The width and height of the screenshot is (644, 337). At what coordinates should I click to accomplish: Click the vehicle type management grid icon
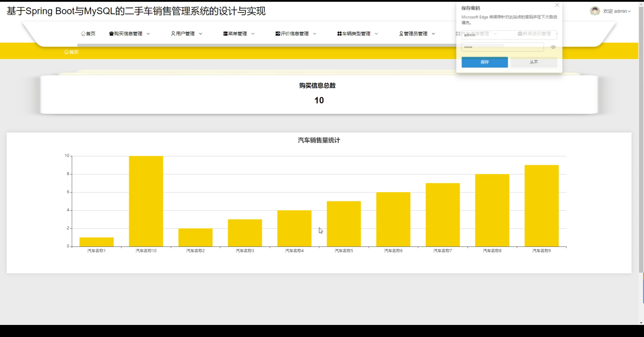[x=339, y=34]
